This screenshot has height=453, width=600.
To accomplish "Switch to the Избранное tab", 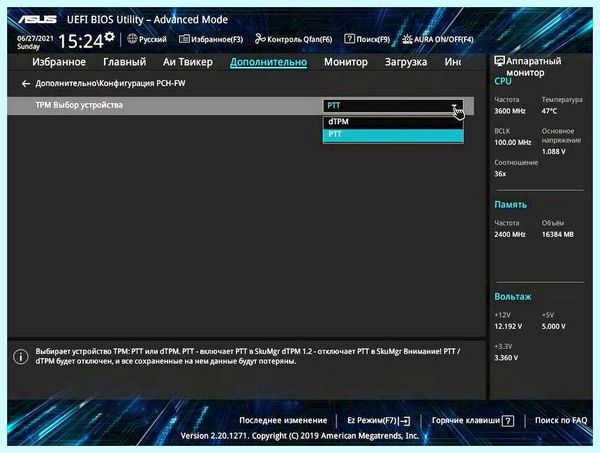I will (59, 62).
